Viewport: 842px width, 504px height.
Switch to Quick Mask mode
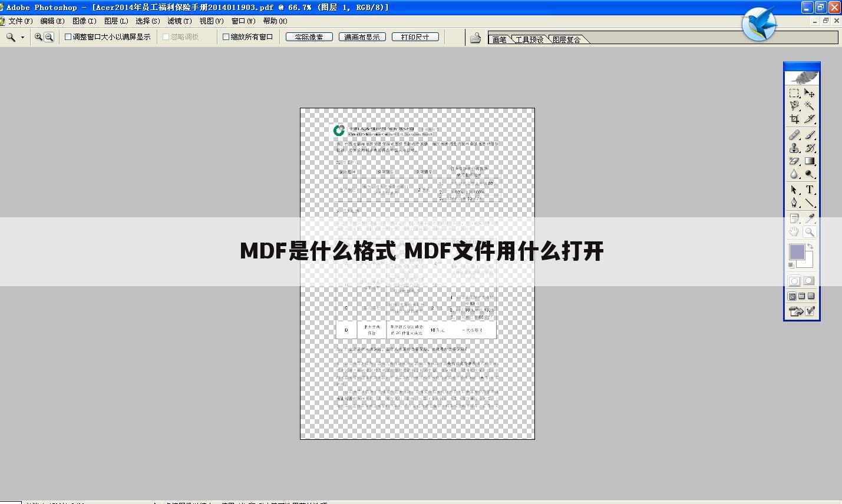click(810, 281)
